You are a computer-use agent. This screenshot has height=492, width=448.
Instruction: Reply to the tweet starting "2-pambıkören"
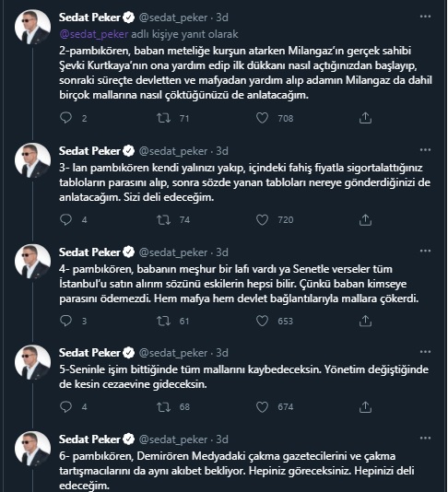pyautogui.click(x=66, y=118)
